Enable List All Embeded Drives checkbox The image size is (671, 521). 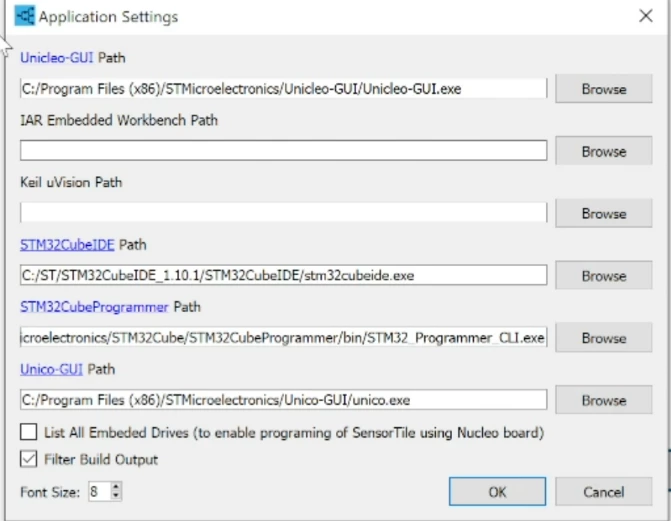pyautogui.click(x=29, y=432)
